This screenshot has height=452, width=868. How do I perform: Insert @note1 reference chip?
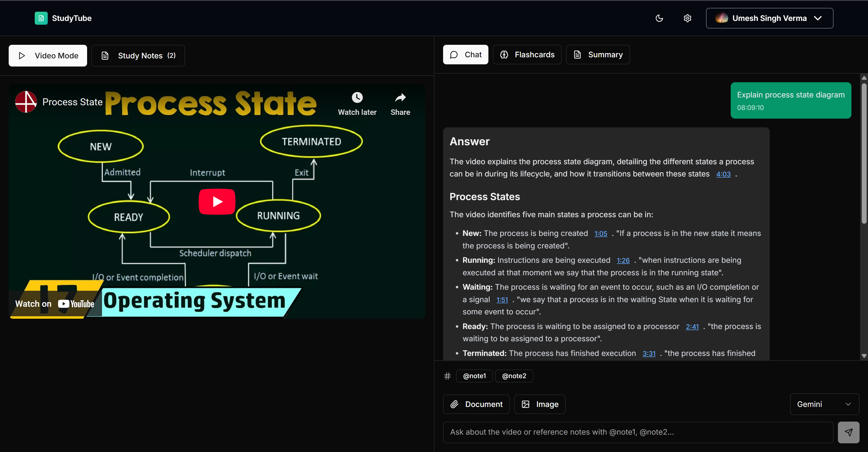(474, 376)
